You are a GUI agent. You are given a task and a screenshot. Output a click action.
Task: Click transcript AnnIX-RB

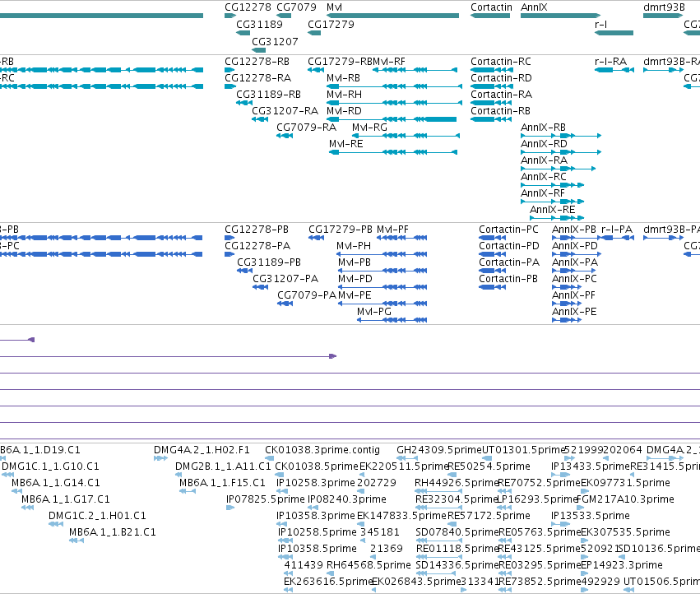(544, 128)
